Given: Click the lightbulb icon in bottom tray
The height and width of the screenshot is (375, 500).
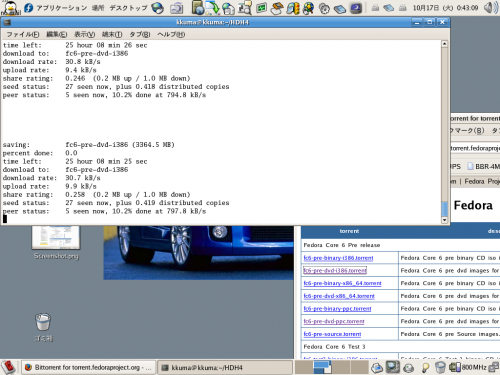Looking at the screenshot, I should (x=425, y=367).
